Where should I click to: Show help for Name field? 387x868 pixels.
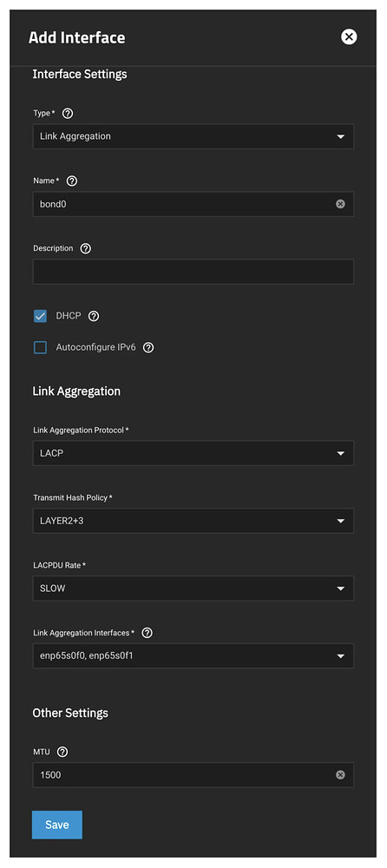pos(72,181)
